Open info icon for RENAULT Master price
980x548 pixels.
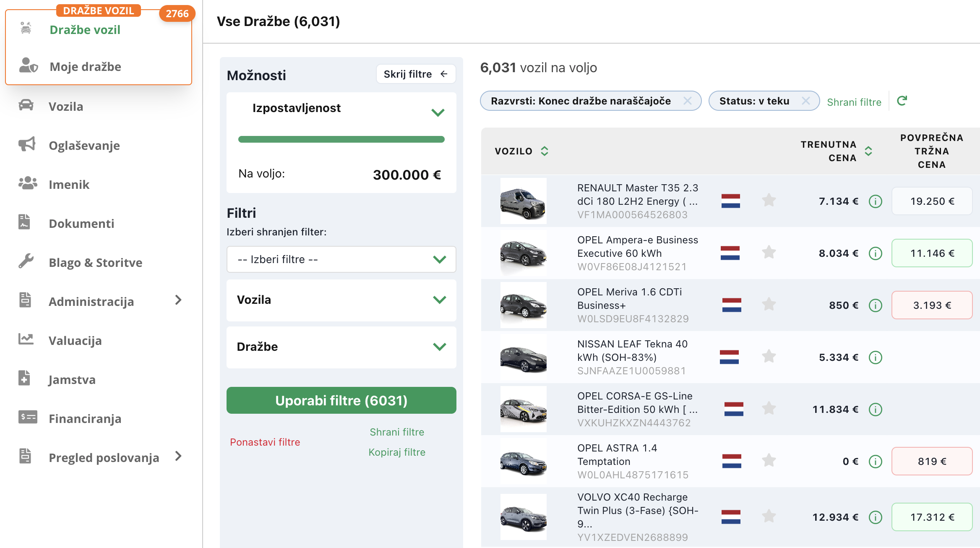[x=876, y=201]
